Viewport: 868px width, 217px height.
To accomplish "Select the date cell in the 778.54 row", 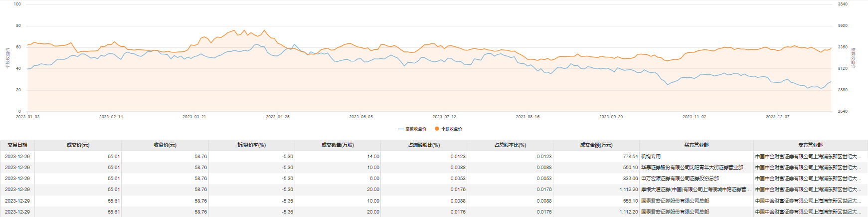I will click(17, 157).
